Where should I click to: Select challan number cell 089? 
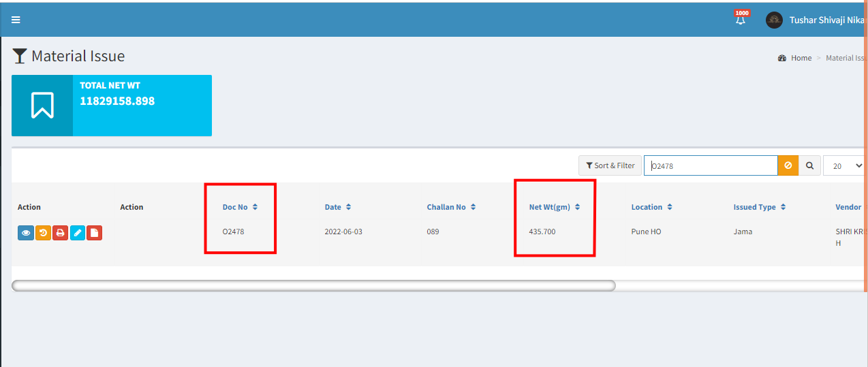[x=433, y=232]
